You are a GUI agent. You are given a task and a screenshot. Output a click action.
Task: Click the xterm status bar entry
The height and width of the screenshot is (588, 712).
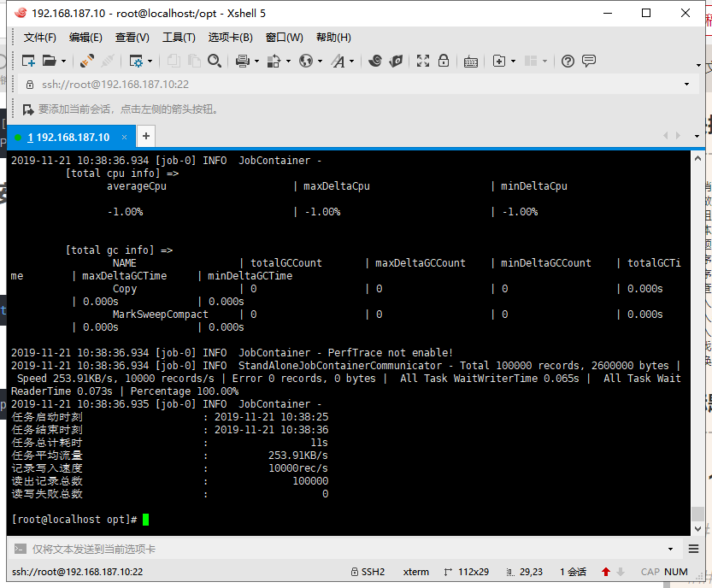pyautogui.click(x=416, y=572)
